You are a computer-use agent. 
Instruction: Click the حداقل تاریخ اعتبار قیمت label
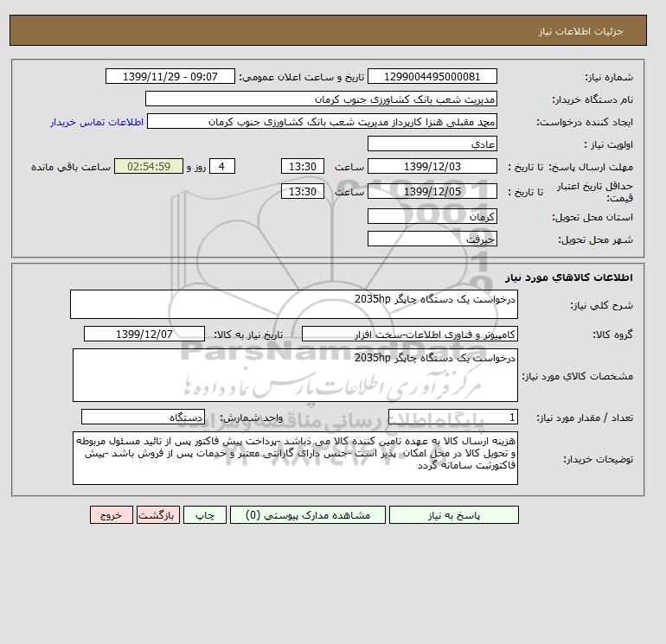click(595, 192)
